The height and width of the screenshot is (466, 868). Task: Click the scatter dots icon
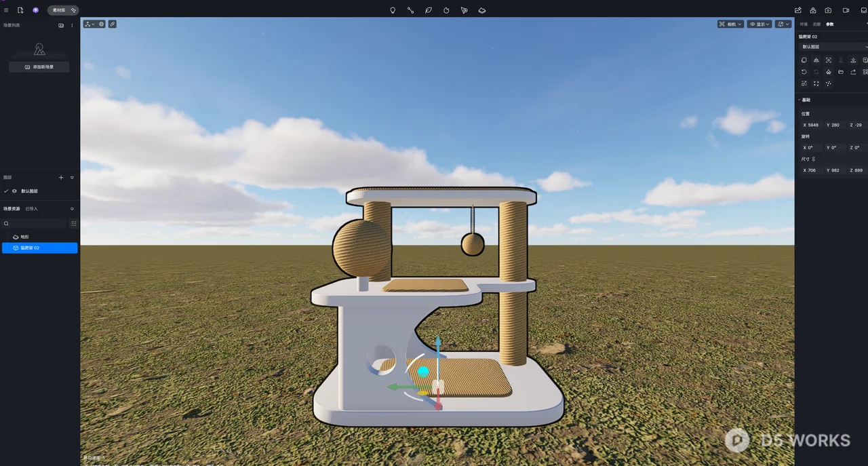[x=829, y=83]
